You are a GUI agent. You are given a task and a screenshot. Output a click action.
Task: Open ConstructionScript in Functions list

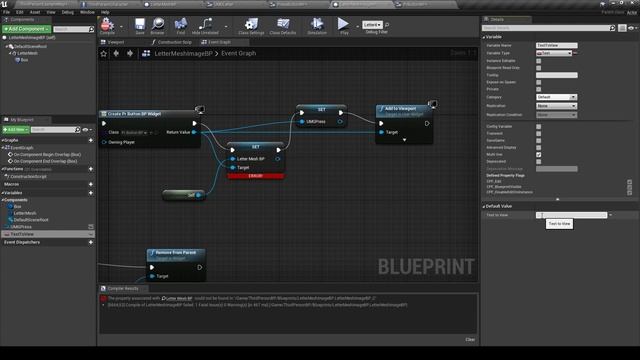tap(28, 177)
